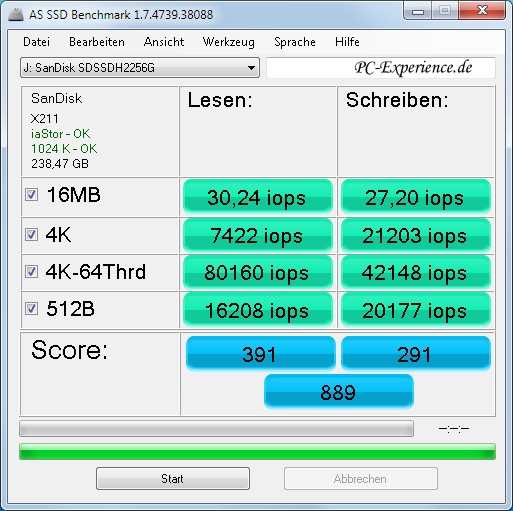
Task: Uncheck the 4K test checkbox
Action: [x=31, y=235]
